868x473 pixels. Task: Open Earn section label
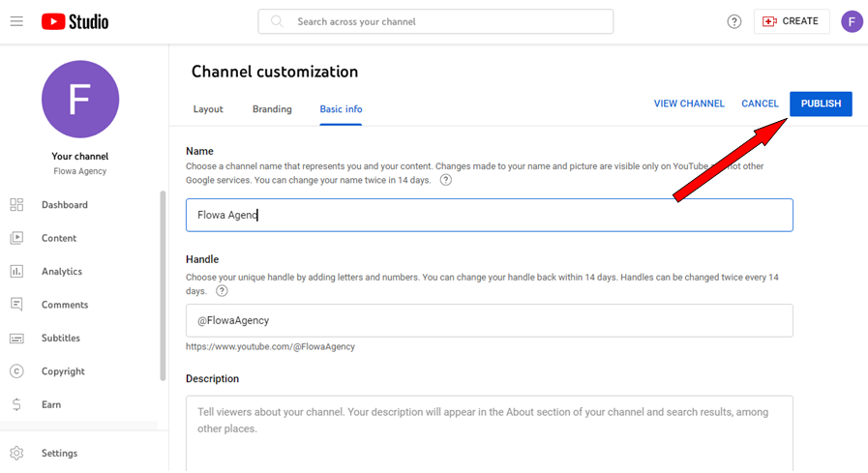51,404
